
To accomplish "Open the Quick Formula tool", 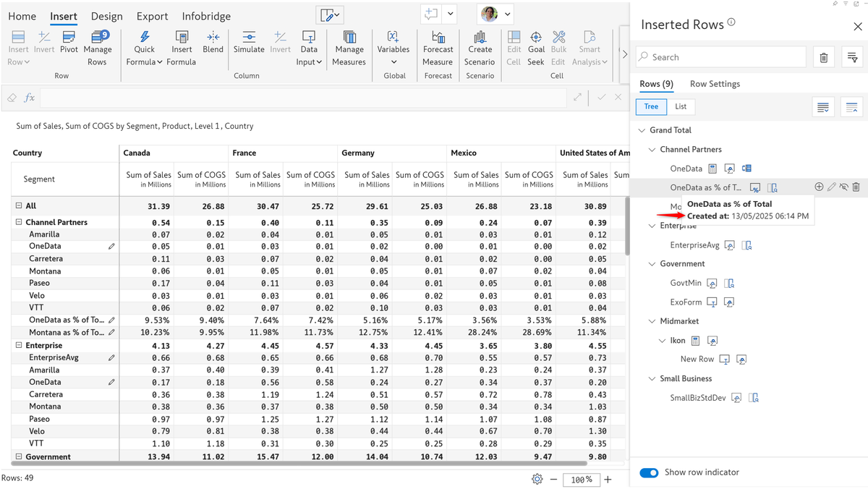I will (x=144, y=38).
